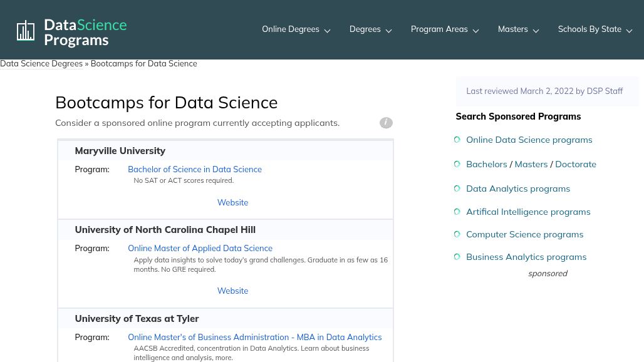
Task: Click the Data Science Programs logo
Action: [x=71, y=32]
